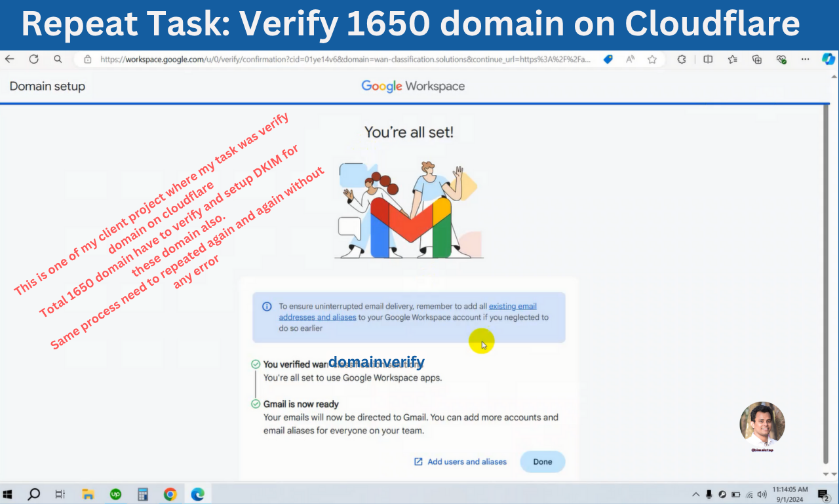Click the Done button
The height and width of the screenshot is (504, 839).
542,461
